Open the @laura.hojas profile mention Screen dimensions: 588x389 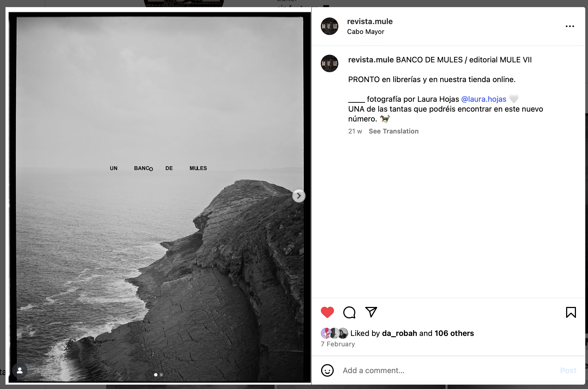point(483,99)
